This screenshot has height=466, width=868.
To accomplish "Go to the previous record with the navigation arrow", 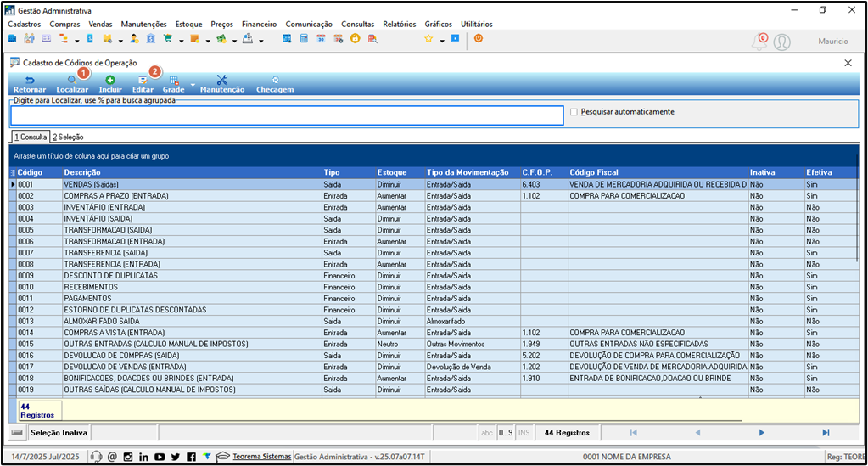I will point(697,433).
